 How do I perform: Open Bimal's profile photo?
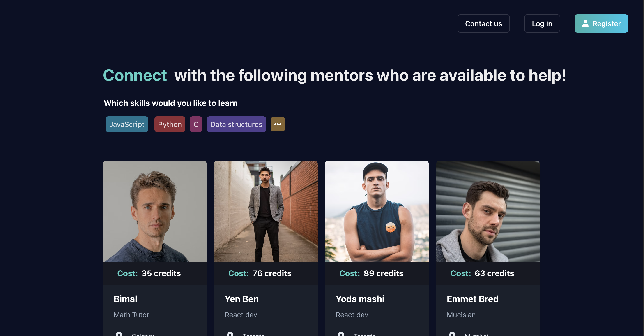(155, 211)
